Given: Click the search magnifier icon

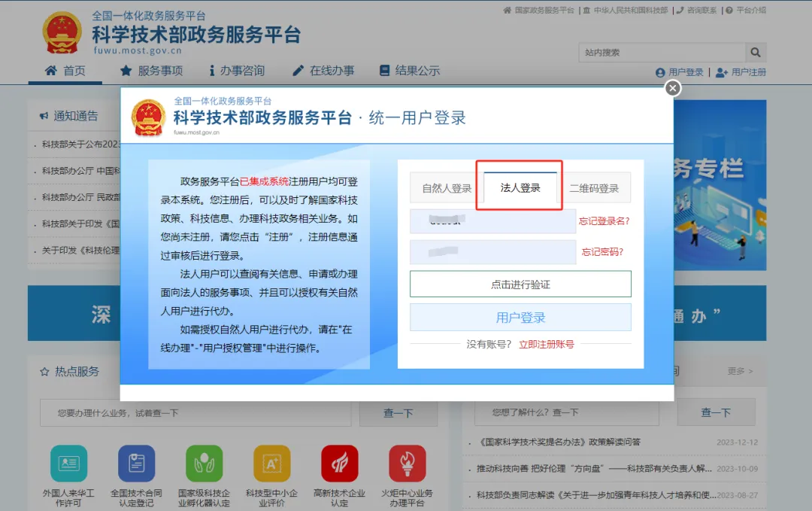Looking at the screenshot, I should click(x=755, y=53).
